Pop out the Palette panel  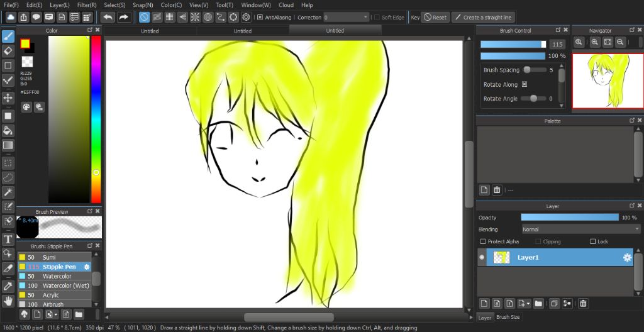pyautogui.click(x=632, y=120)
